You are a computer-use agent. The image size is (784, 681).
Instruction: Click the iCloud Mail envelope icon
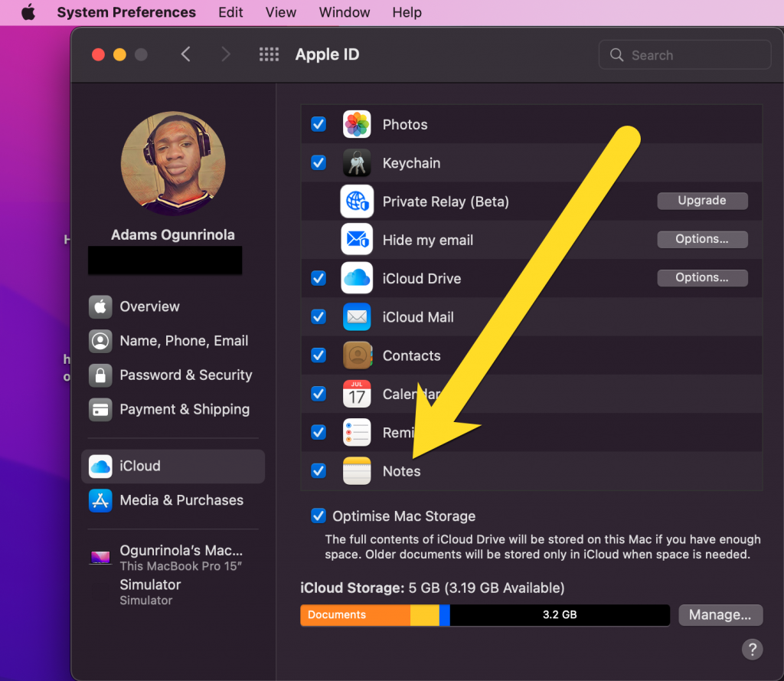click(357, 316)
